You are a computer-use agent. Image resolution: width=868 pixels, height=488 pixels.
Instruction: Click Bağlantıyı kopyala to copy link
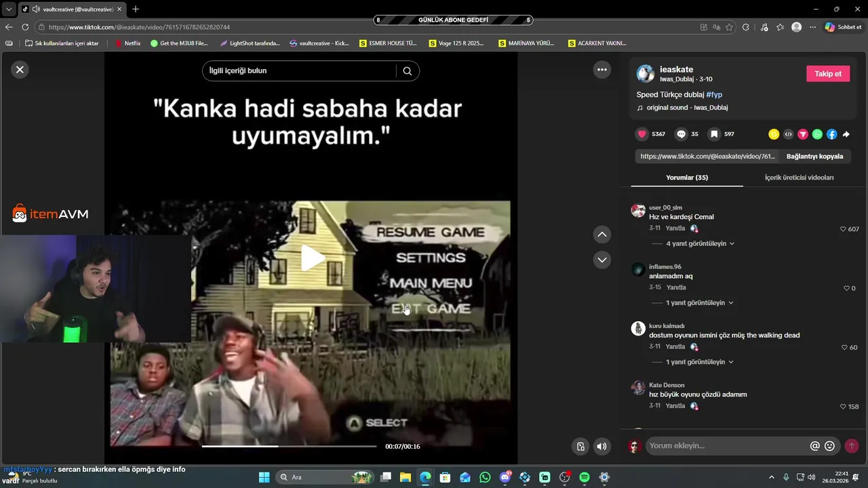(x=814, y=156)
